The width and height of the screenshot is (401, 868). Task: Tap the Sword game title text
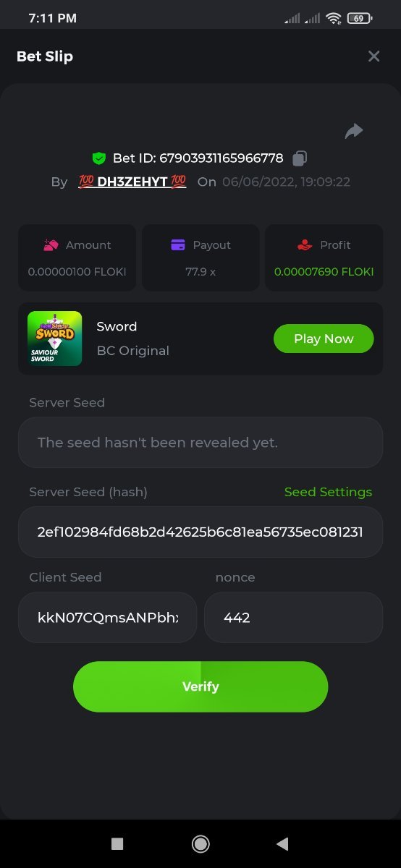pyautogui.click(x=117, y=326)
